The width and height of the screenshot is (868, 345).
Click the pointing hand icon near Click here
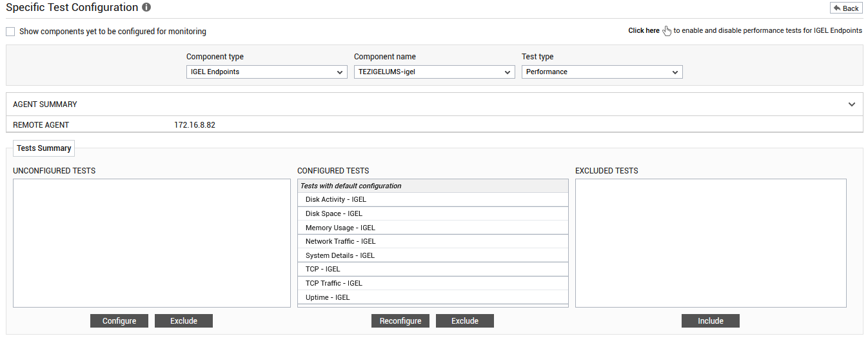pos(667,30)
